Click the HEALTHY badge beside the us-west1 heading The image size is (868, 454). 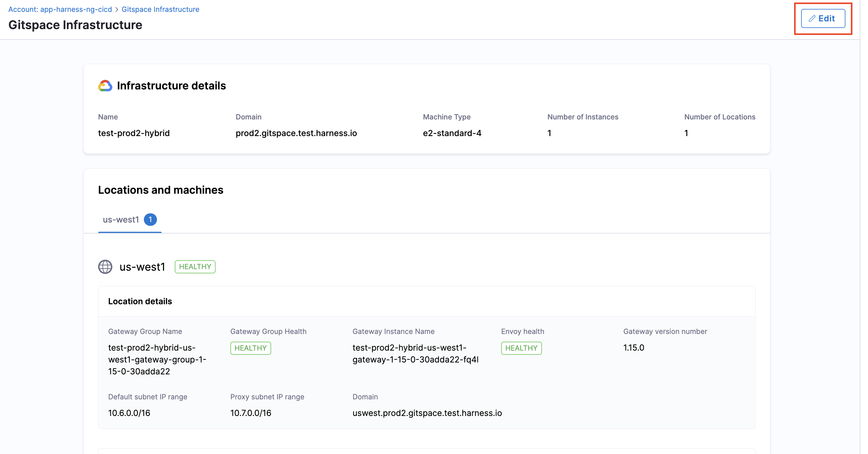(x=195, y=267)
